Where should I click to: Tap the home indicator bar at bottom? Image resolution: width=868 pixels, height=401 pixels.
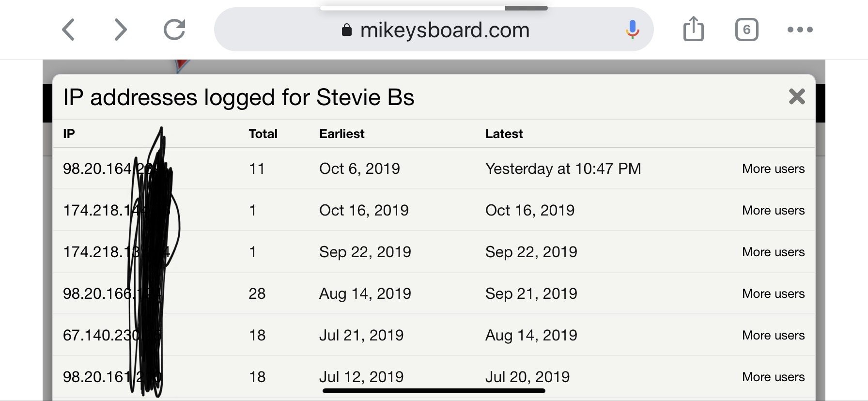point(434,391)
